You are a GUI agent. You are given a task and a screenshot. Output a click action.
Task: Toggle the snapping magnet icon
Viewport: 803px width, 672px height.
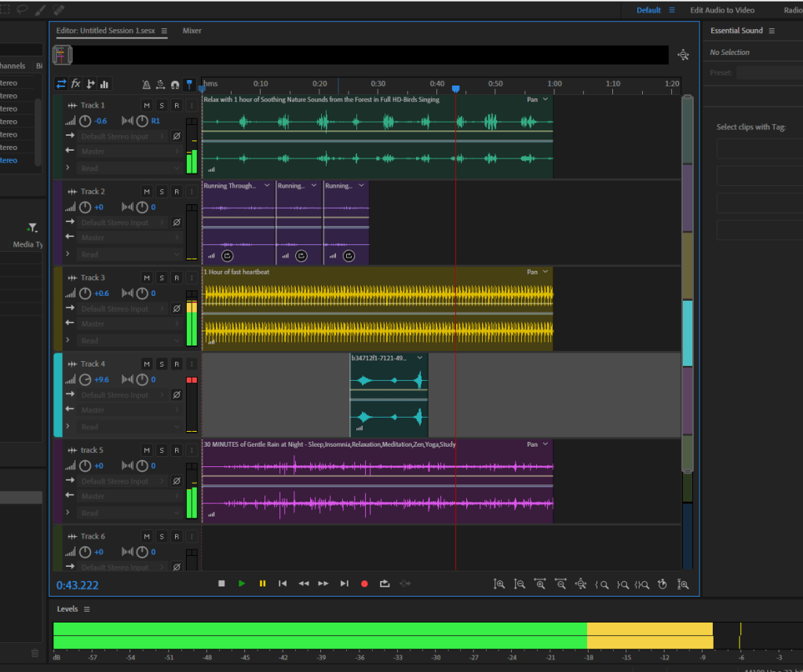[x=175, y=84]
